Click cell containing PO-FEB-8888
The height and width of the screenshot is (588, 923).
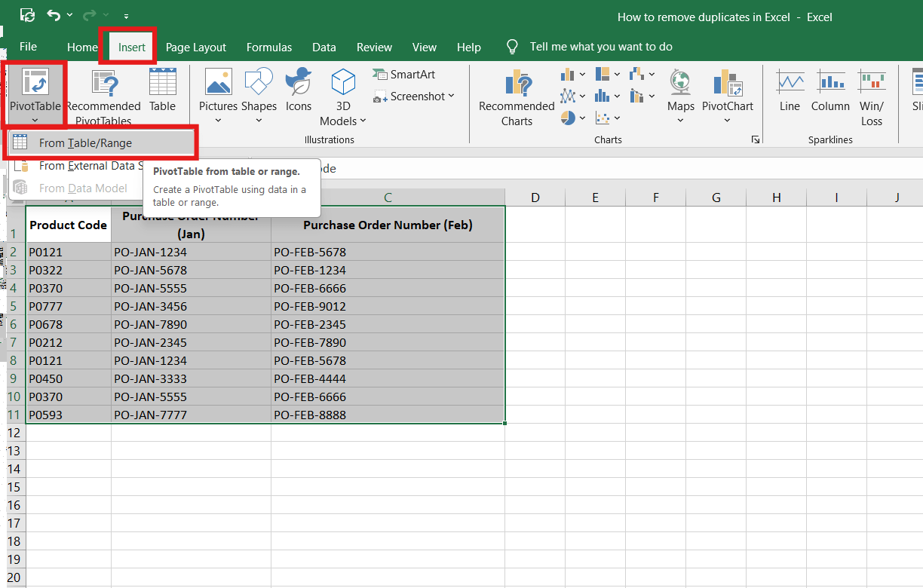[x=388, y=415]
